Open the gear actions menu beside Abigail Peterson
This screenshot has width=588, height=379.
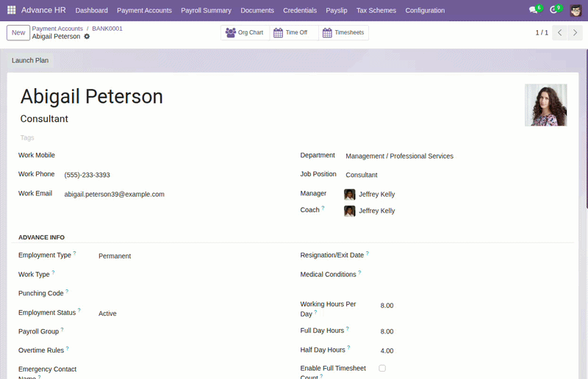click(x=87, y=37)
